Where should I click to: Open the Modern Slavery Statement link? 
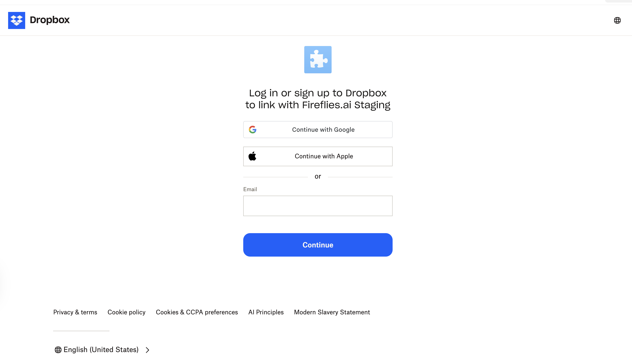pos(332,312)
